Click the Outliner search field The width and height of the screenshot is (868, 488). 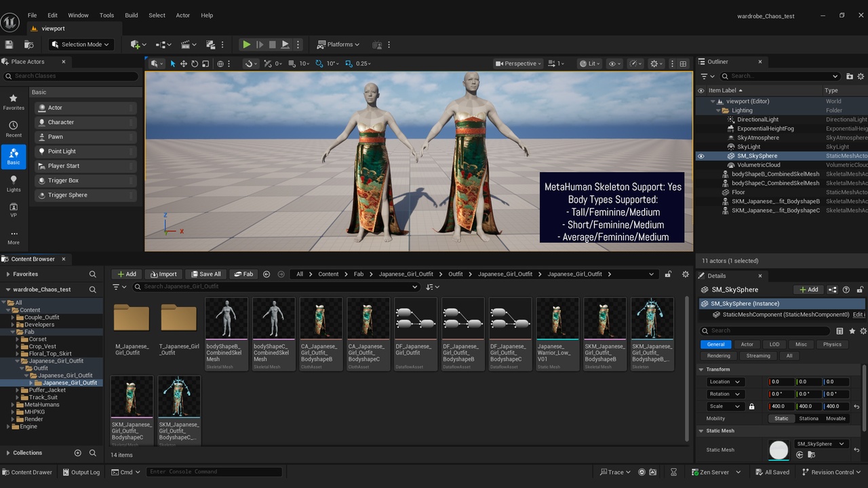point(780,76)
